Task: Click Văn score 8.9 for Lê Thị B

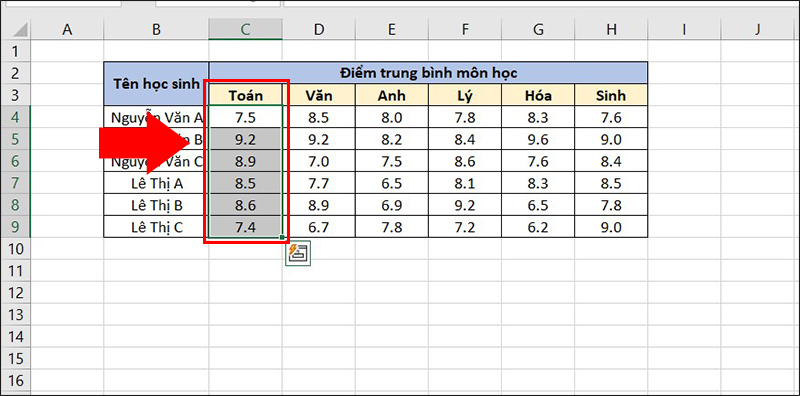Action: [319, 205]
